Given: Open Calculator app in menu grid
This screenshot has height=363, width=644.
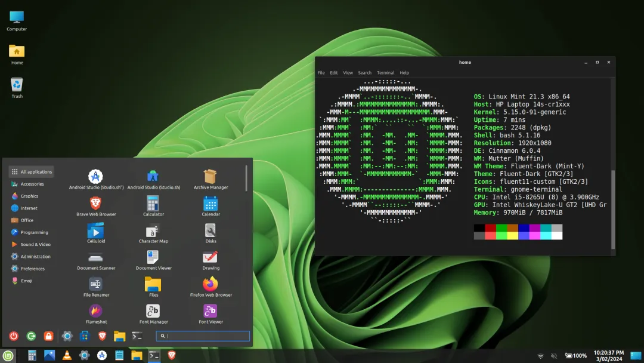Looking at the screenshot, I should point(153,207).
